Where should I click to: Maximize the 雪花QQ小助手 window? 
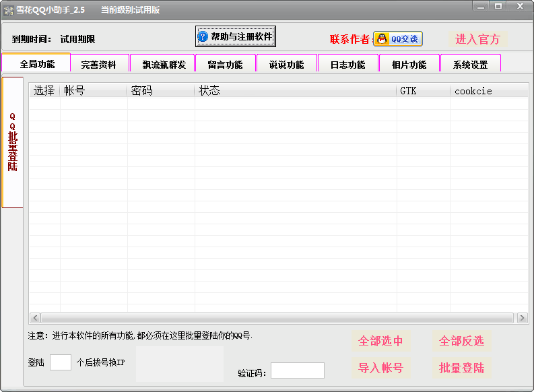point(498,6)
